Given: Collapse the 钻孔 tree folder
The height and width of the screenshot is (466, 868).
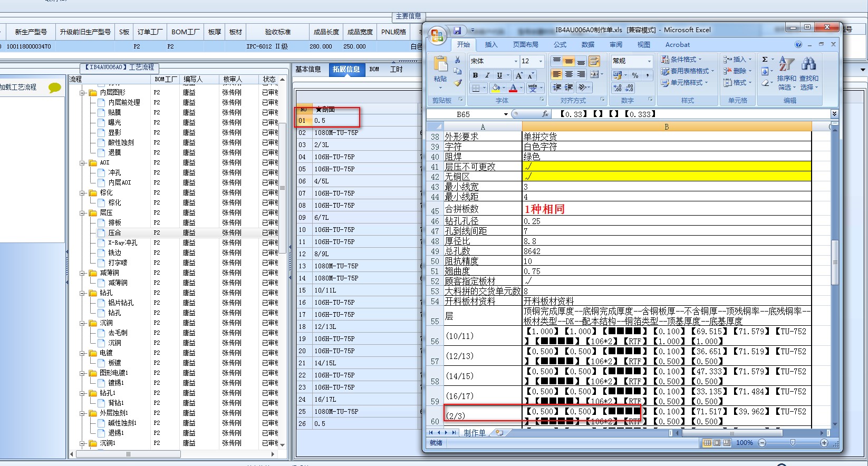Looking at the screenshot, I should pos(83,293).
